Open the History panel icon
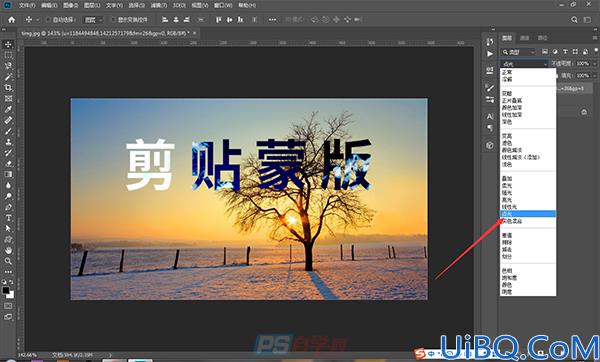The height and width of the screenshot is (362, 600). click(490, 41)
